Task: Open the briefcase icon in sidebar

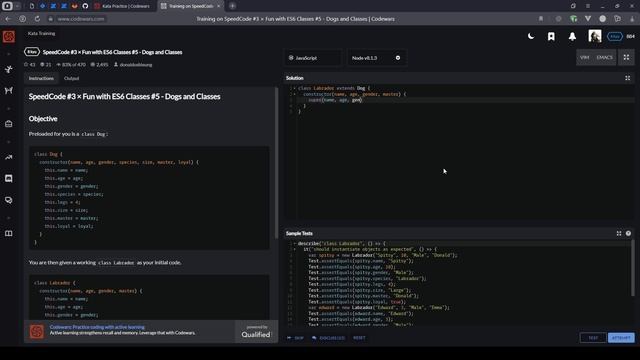Action: tap(9, 124)
